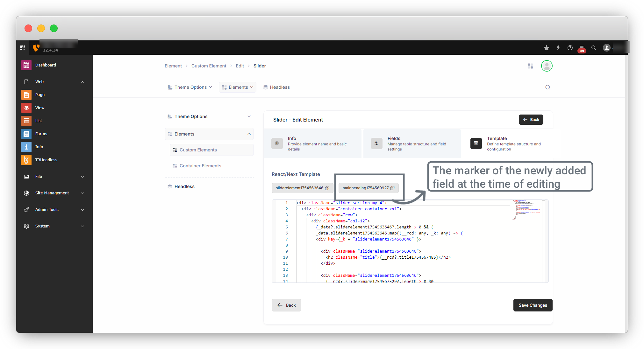Open the module grid icon top-left
644x349 pixels.
pos(23,48)
